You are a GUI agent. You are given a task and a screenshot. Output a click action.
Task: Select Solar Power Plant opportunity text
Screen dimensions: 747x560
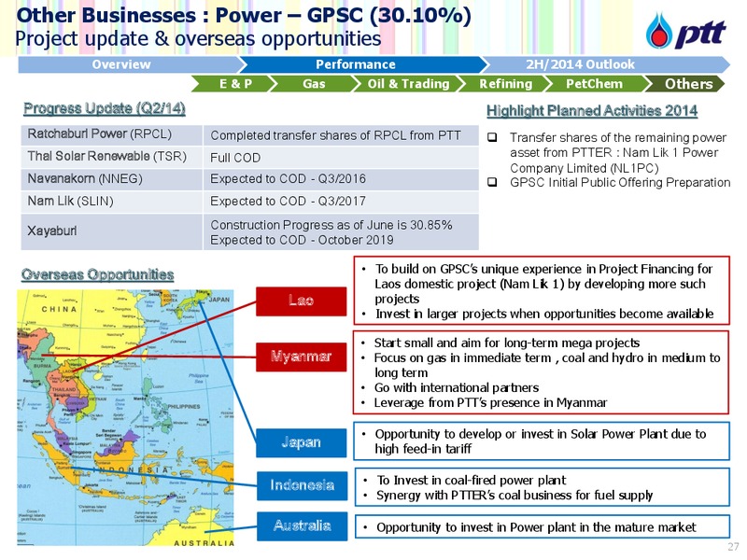click(541, 441)
